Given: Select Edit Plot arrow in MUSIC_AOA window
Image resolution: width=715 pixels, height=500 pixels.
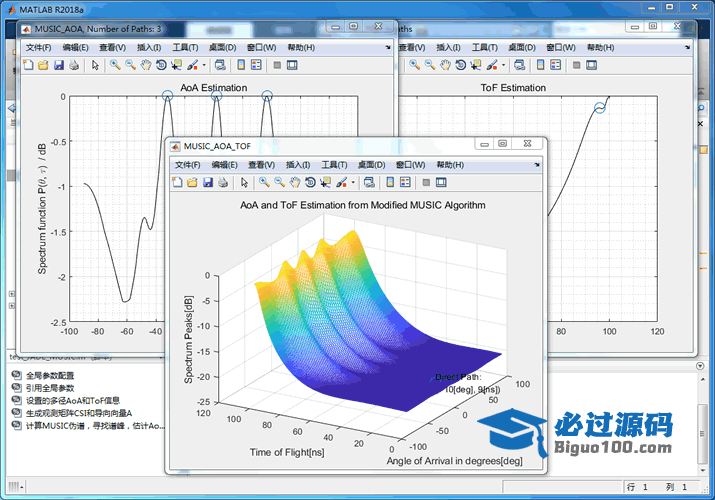Looking at the screenshot, I should (x=95, y=65).
